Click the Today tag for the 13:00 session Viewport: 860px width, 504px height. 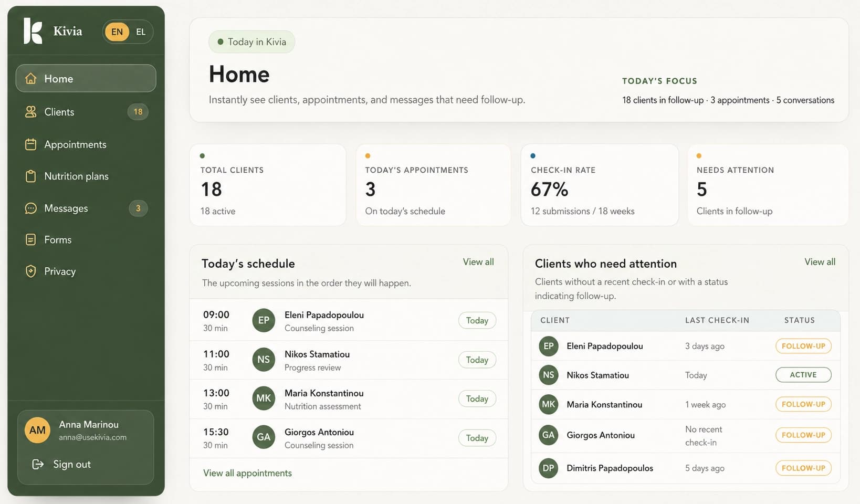(477, 399)
